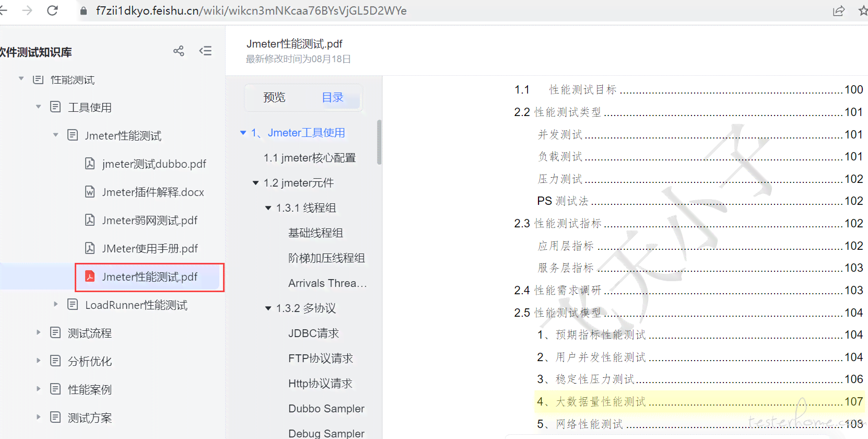Screen dimensions: 868x439
Task: Click the 测试方案 document icon
Action: pos(55,418)
